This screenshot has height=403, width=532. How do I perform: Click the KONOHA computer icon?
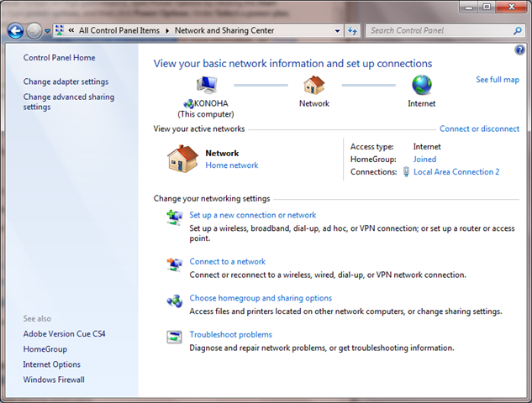click(x=206, y=85)
